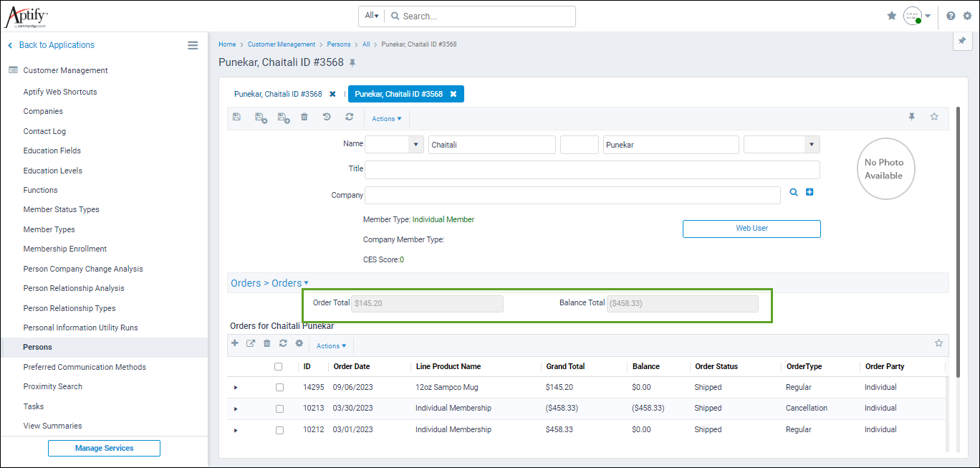Click the All breadcrumb link
Image resolution: width=980 pixels, height=468 pixels.
(x=366, y=44)
